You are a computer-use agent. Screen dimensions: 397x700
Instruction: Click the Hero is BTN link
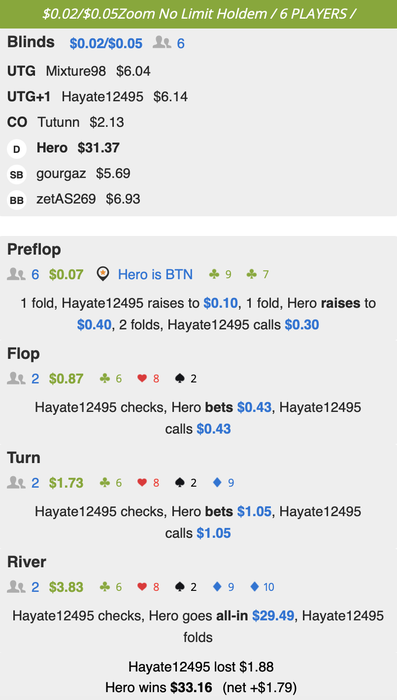point(155,274)
